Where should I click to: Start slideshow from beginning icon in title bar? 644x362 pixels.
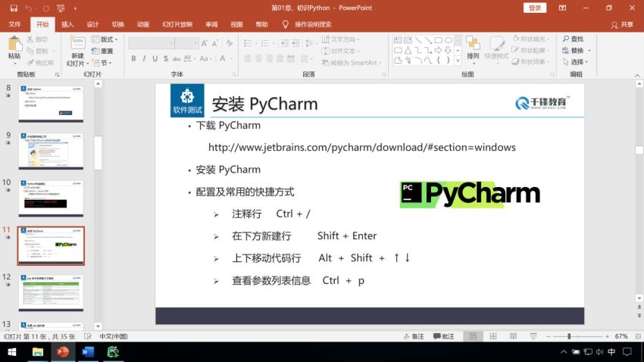coord(61,8)
